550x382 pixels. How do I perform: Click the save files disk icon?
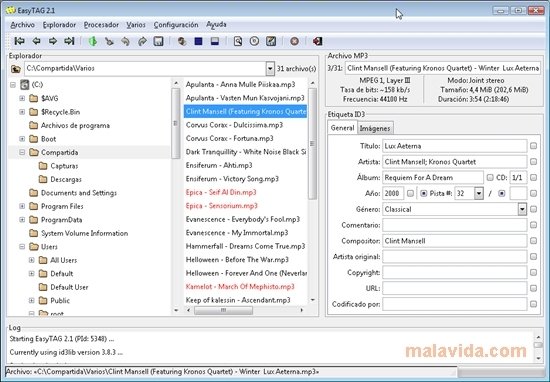pos(159,41)
